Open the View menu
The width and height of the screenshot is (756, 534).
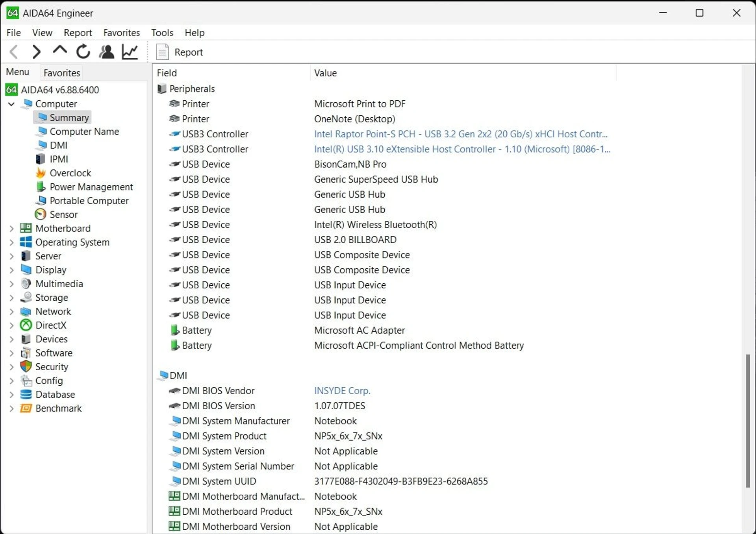[x=42, y=33]
